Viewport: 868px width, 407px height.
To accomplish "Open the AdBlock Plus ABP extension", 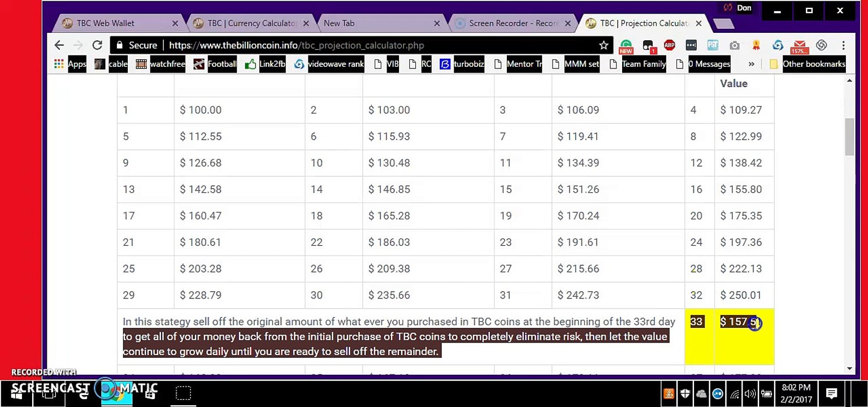I will coord(670,45).
